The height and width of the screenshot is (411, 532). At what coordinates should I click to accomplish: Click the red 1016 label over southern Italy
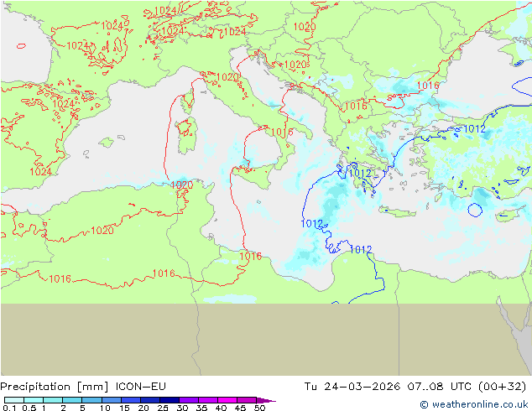282,133
